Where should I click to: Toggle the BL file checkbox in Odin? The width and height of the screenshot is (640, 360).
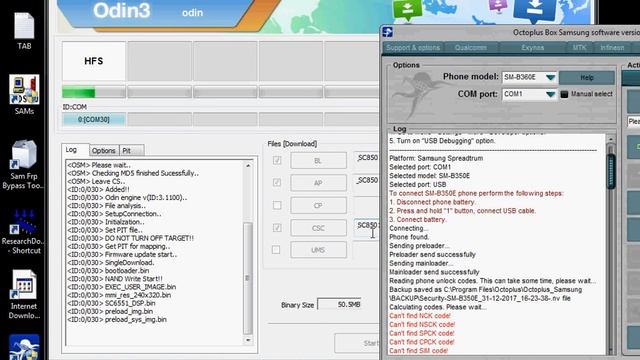(277, 160)
